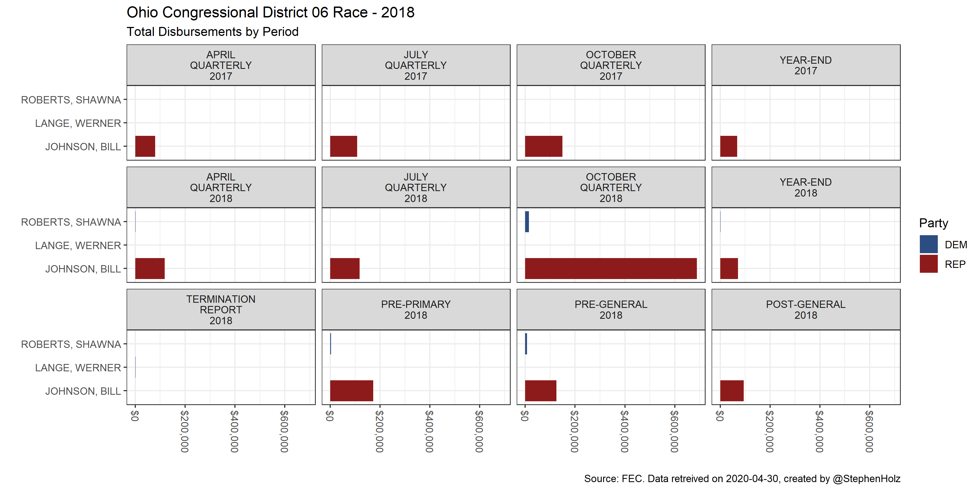This screenshot has width=980, height=490.
Task: Click the APRIL QUARTERLY 2017 panel header
Action: pyautogui.click(x=221, y=65)
